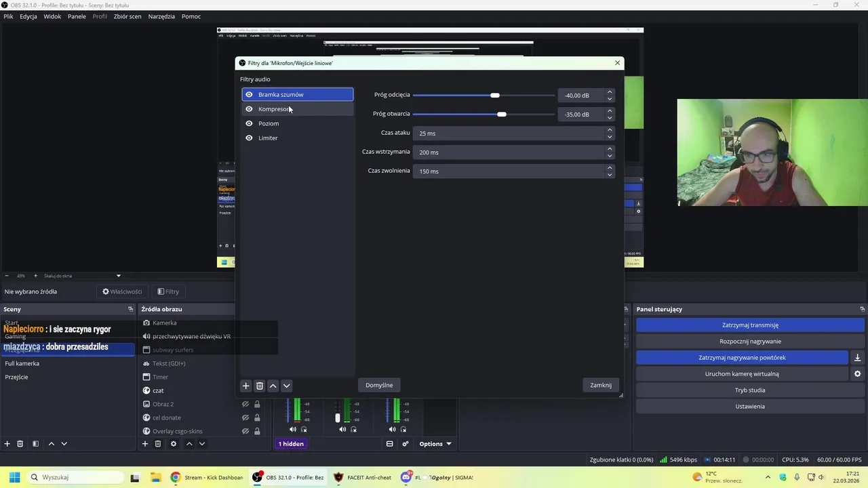The width and height of the screenshot is (868, 488).
Task: Move selected filter down in filter dialog
Action: [x=286, y=386]
